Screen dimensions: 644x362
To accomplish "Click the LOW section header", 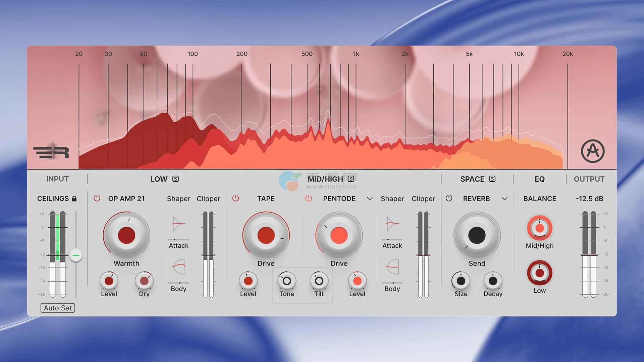I will coord(159,179).
